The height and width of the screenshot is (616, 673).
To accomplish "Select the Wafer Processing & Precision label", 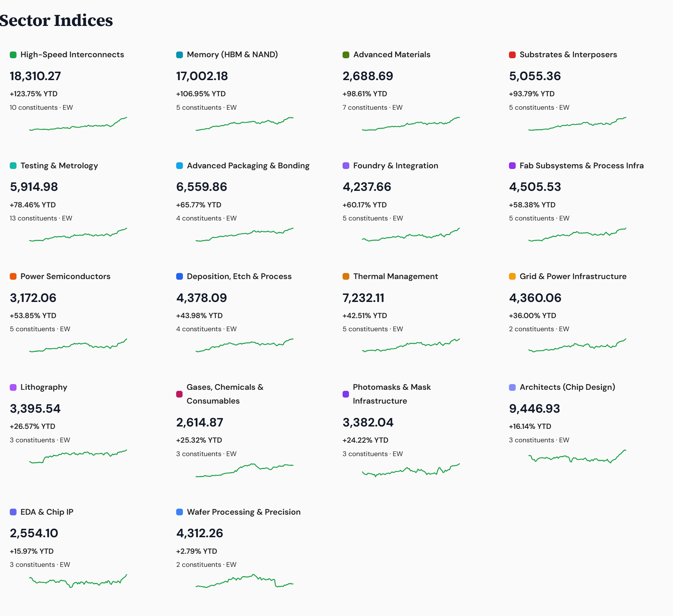I will pyautogui.click(x=244, y=512).
